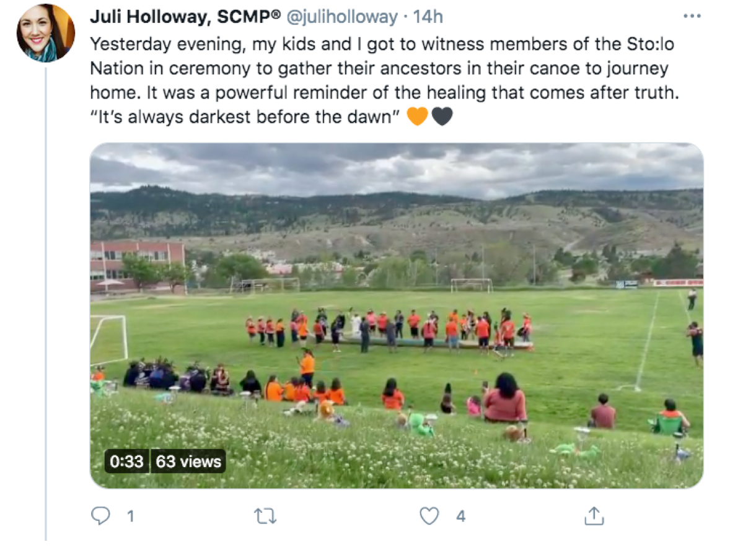
Task: Click the red building in the video thumbnail
Action: [x=138, y=263]
